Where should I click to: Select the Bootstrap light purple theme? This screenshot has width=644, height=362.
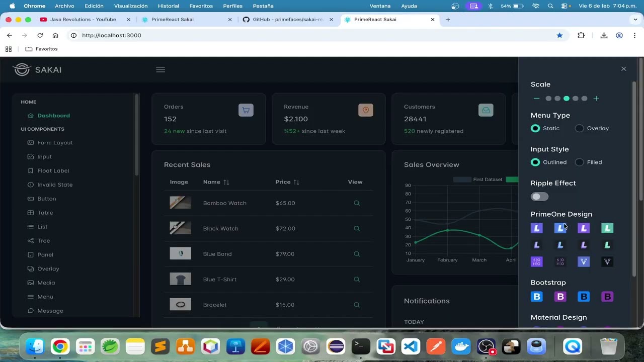click(560, 297)
